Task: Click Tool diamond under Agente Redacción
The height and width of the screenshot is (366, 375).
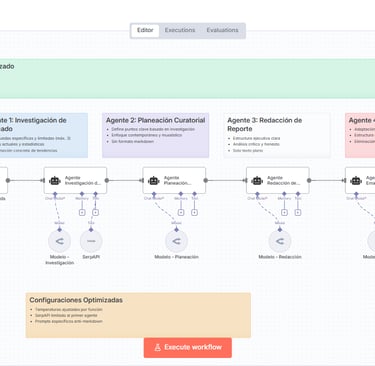Action: coord(298,194)
